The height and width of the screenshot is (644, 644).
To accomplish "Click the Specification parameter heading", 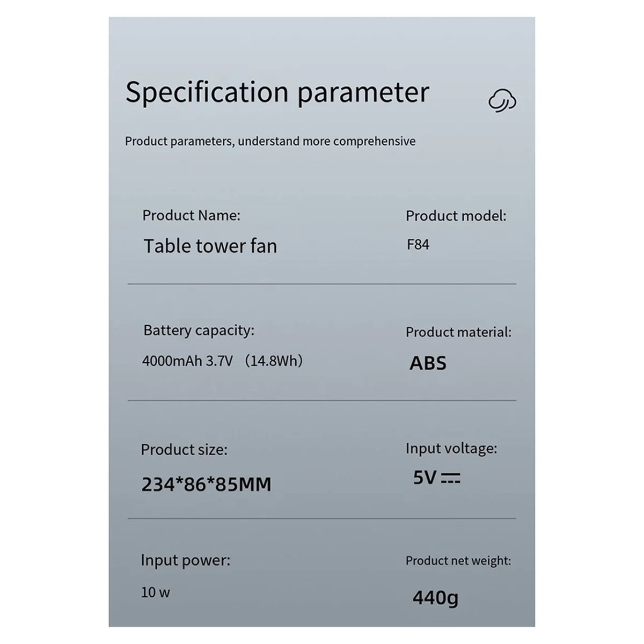I will 277,92.
